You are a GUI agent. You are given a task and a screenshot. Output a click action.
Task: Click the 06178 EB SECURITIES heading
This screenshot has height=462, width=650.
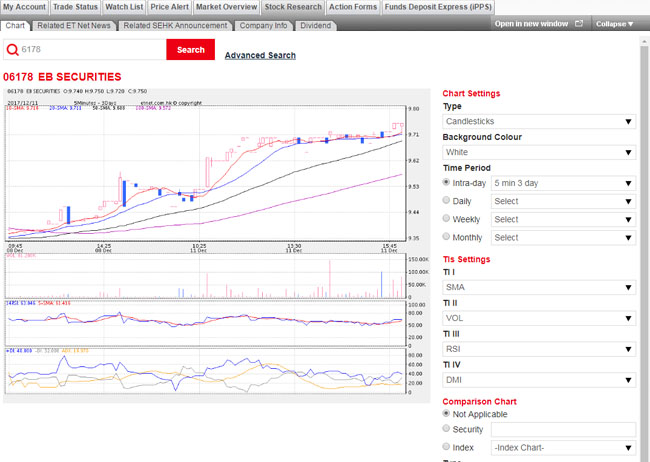(x=62, y=77)
